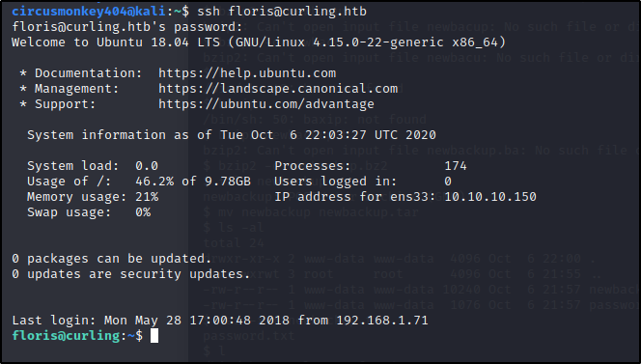This screenshot has height=364, width=641.
Task: Click the terminal cursor at floris@curling prompt
Action: coord(154,336)
